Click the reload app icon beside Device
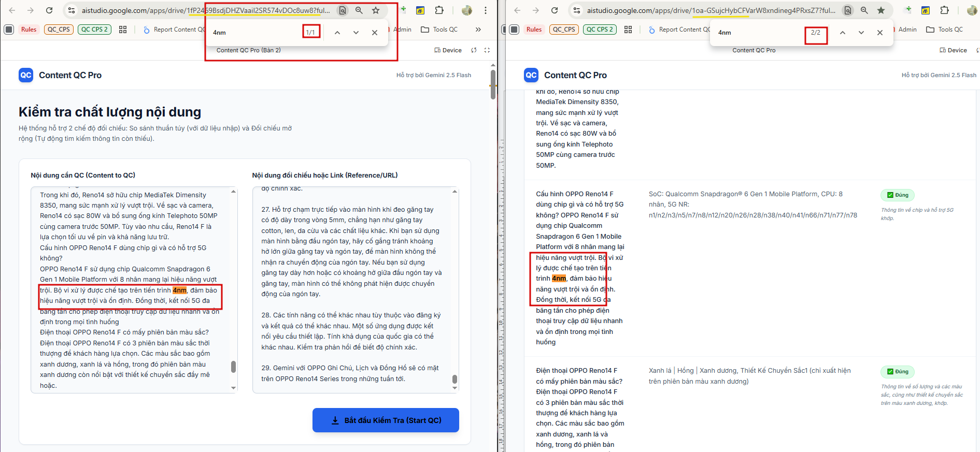980x452 pixels. [474, 50]
